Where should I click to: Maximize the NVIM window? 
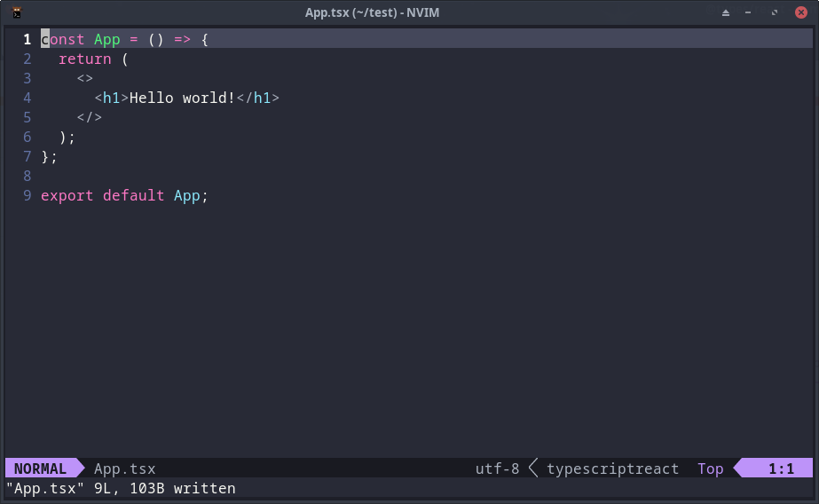click(x=775, y=12)
